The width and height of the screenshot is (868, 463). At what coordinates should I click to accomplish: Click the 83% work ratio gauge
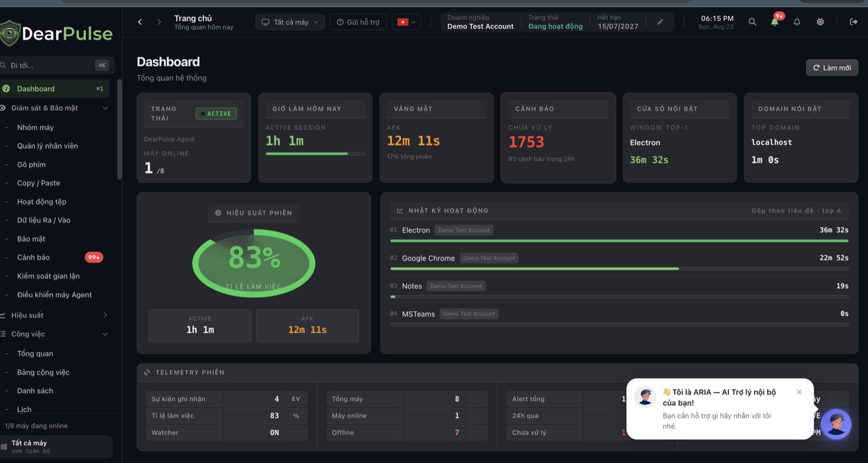(254, 263)
